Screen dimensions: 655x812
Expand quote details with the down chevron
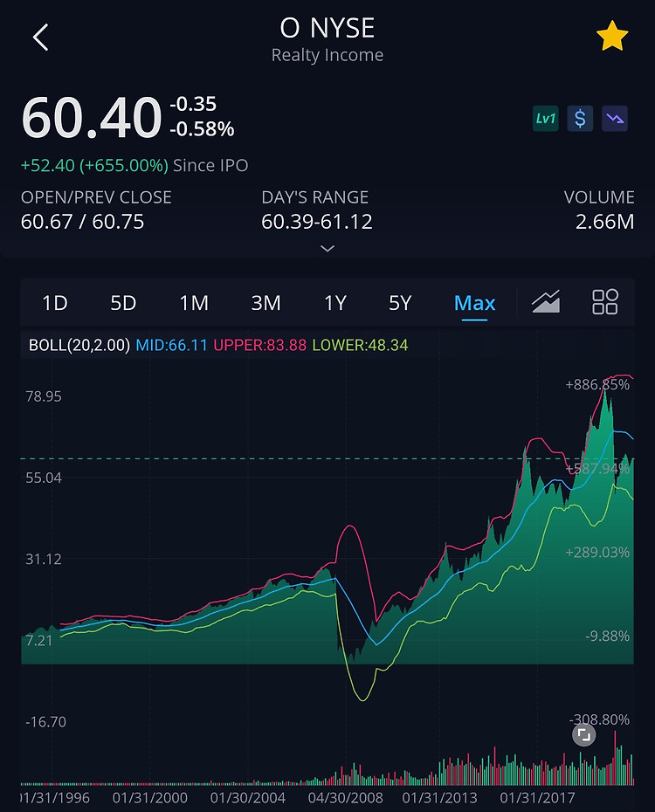(327, 249)
